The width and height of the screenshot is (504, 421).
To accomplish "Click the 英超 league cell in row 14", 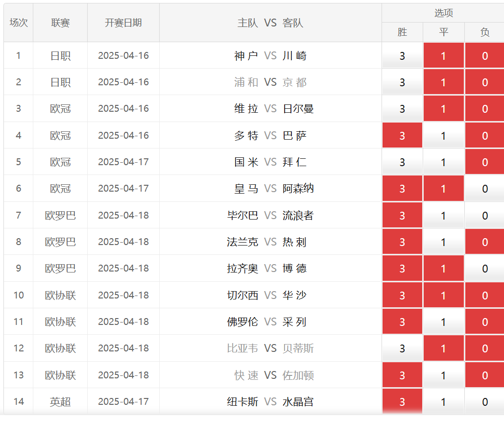I will click(x=60, y=401).
